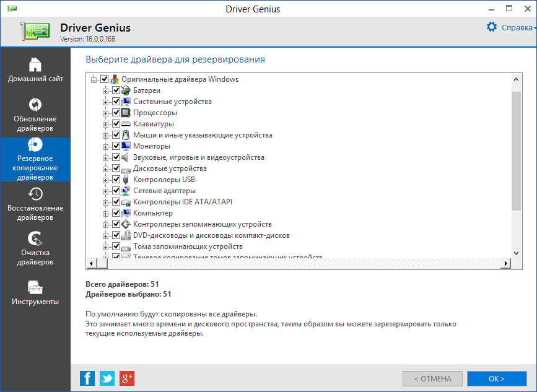
Task: Click the Контроллеры USB plug icon
Action: pyautogui.click(x=126, y=180)
